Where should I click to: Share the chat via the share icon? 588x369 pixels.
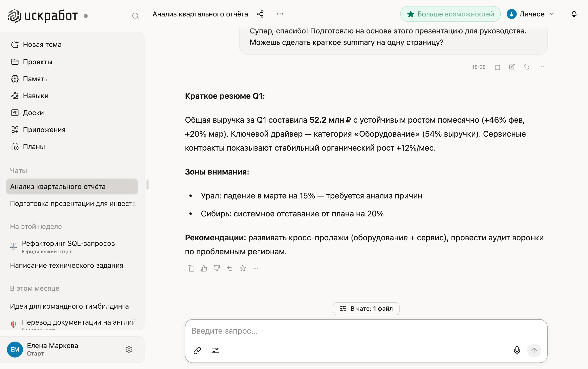tap(260, 14)
